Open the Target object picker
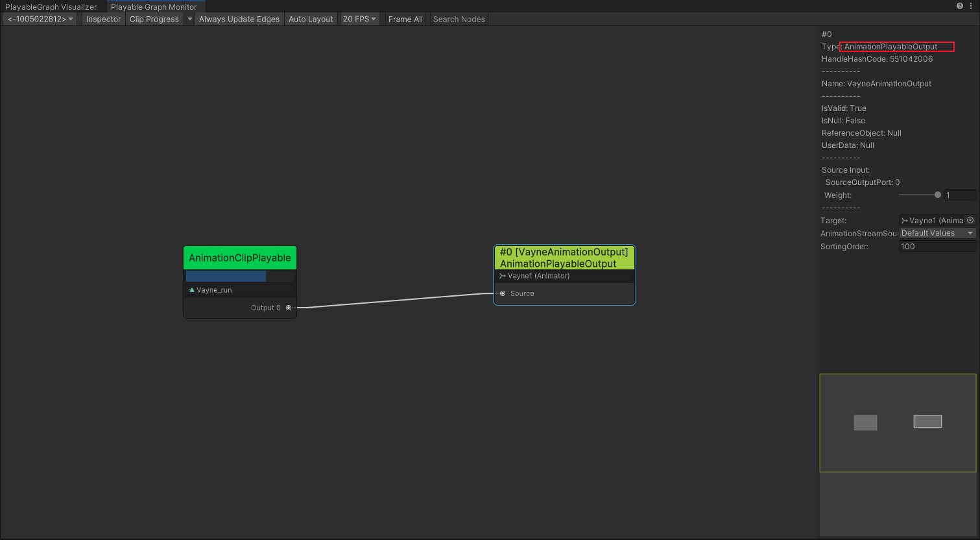 (970, 221)
